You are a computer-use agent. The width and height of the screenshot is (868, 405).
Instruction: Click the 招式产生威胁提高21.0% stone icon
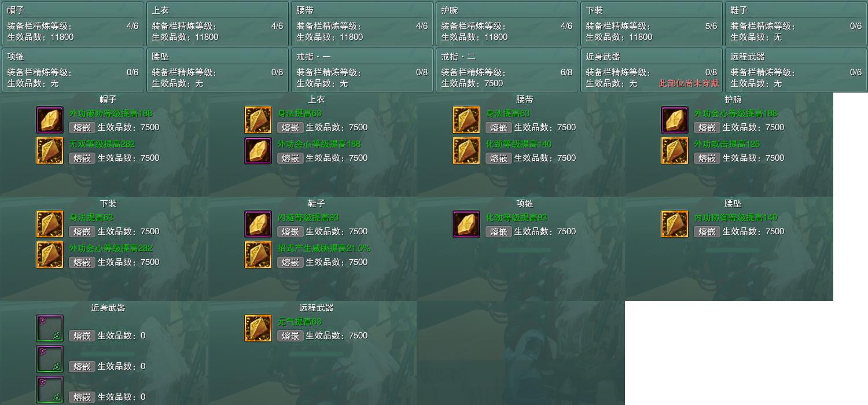pyautogui.click(x=258, y=255)
